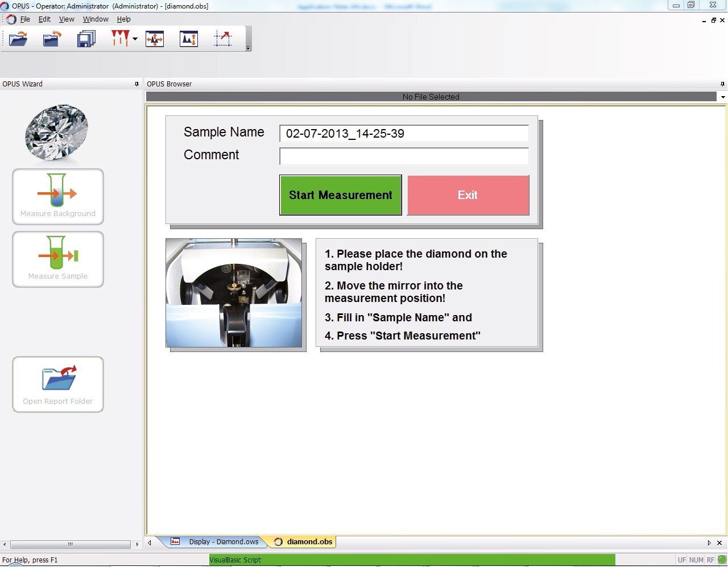
Task: Open the Load File toolbar icon
Action: (x=18, y=39)
